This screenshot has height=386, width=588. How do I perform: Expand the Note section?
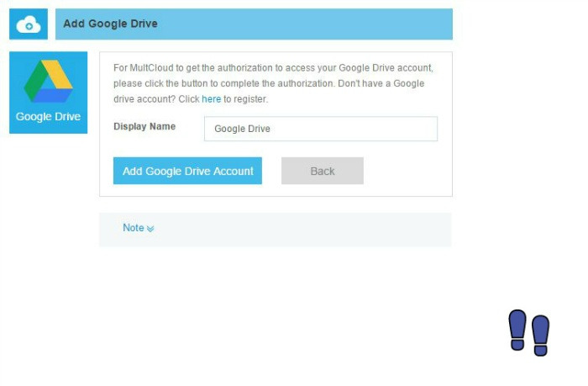139,228
